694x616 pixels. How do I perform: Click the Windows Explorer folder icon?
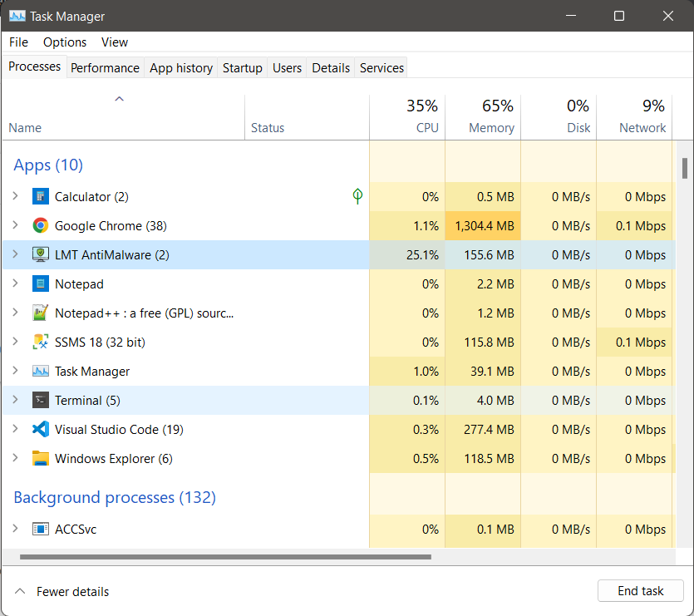point(40,459)
